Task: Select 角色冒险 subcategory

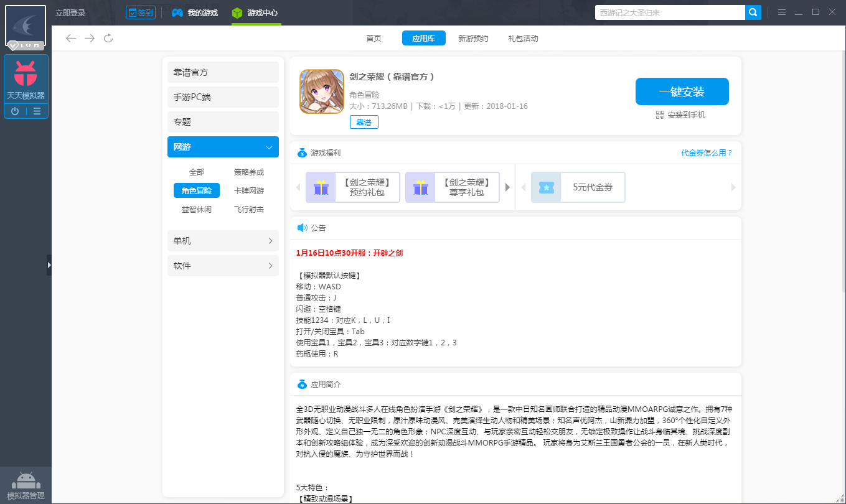Action: click(197, 191)
